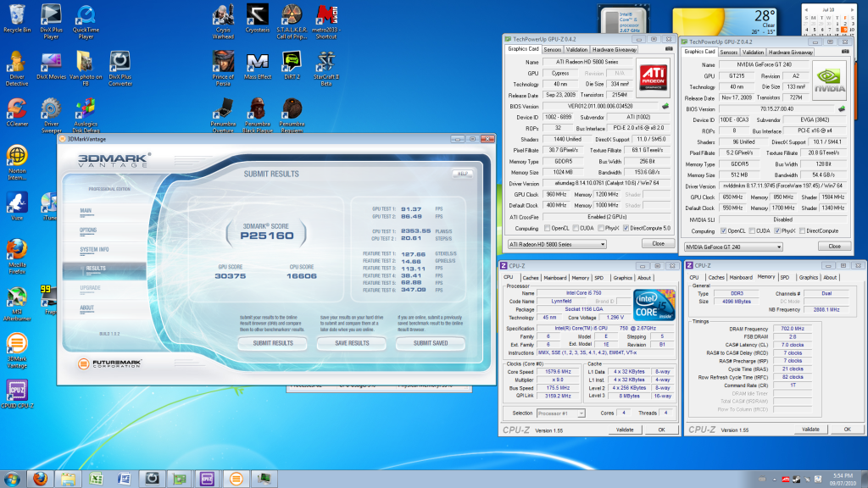The height and width of the screenshot is (488, 868).
Task: Toggle CUDA checkbox in NVIDIA GPU-Z window
Action: pyautogui.click(x=752, y=231)
